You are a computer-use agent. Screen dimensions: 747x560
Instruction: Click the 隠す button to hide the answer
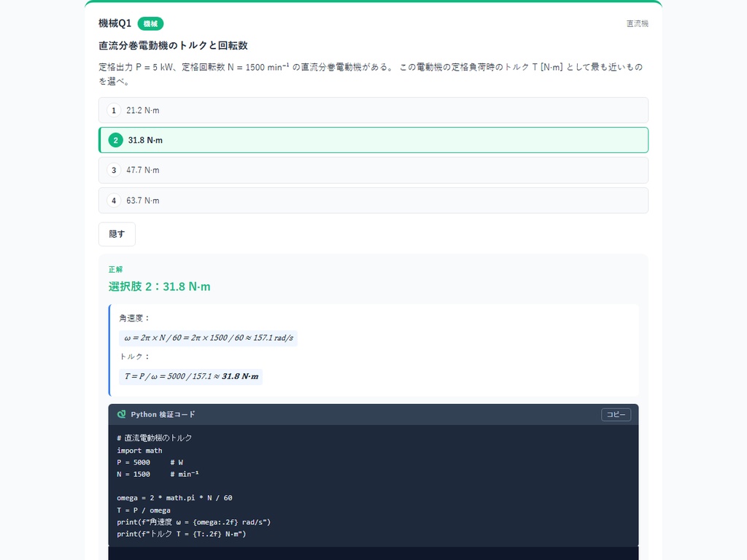coord(117,234)
